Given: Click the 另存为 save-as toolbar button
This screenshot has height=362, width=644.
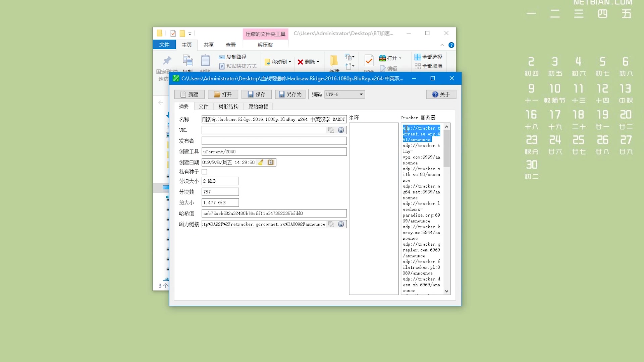Looking at the screenshot, I should click(x=290, y=95).
